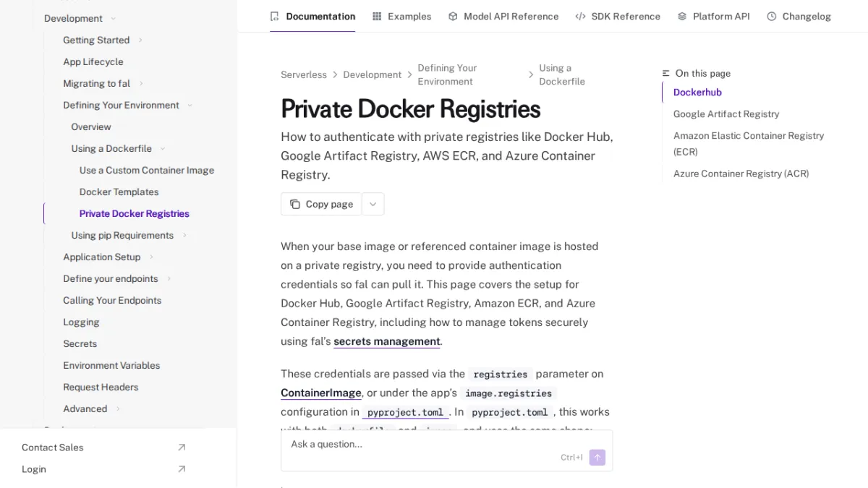Collapse the Development section chevron
868x488 pixels.
(x=113, y=18)
